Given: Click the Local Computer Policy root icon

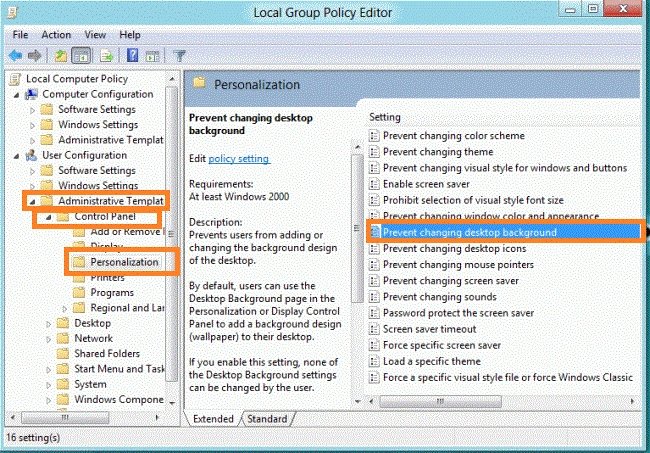Looking at the screenshot, I should [15, 79].
